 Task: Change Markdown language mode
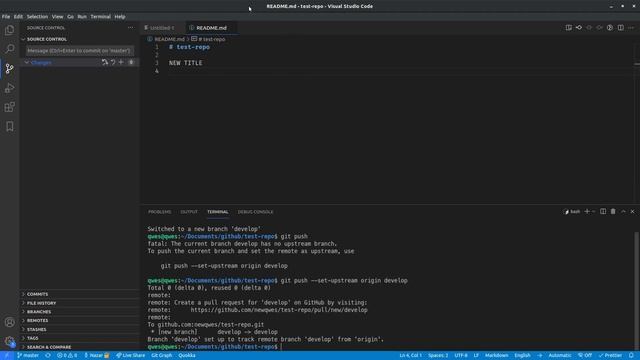click(x=496, y=356)
